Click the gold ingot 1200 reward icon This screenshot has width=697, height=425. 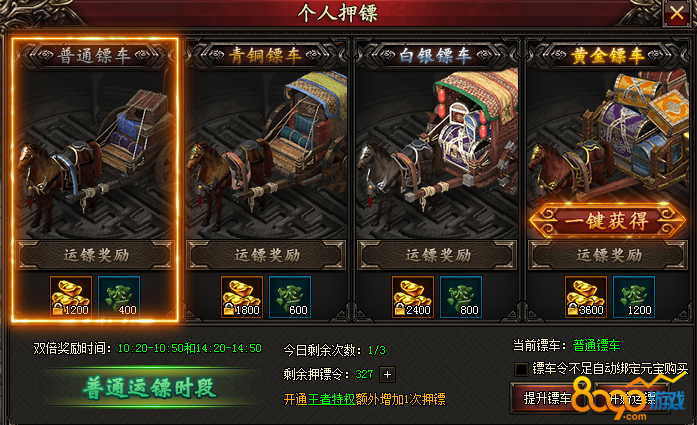point(71,297)
